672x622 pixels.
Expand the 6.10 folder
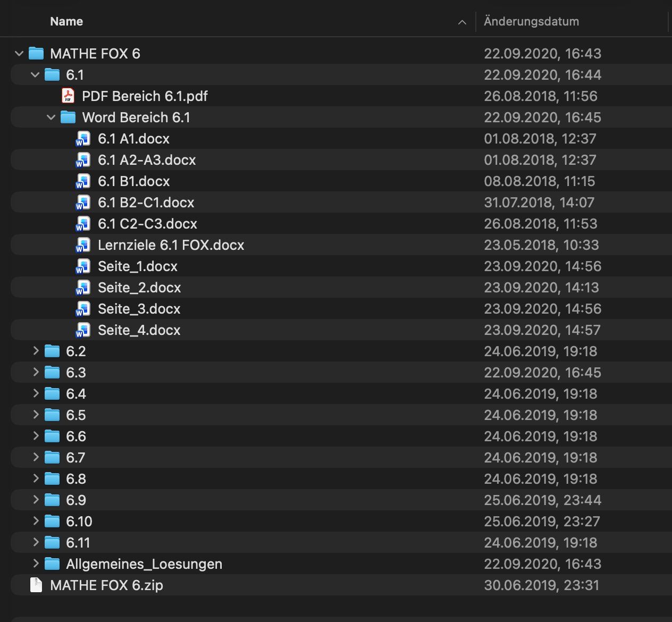coord(36,520)
